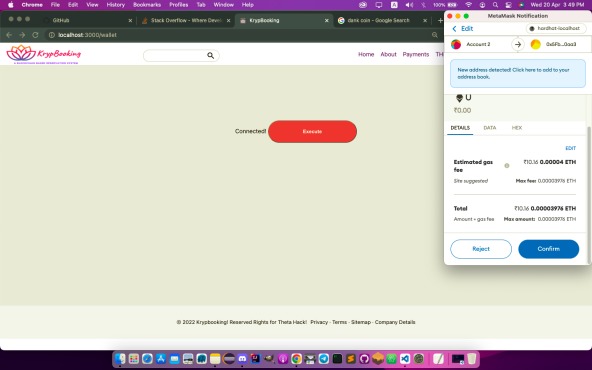Open the Home nav link
Screen dimensions: 592x370
366,54
